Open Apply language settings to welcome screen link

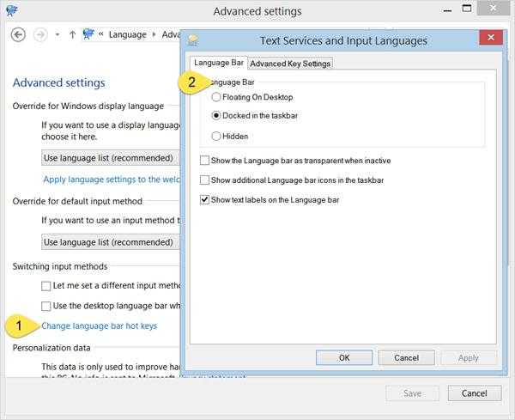tap(112, 180)
